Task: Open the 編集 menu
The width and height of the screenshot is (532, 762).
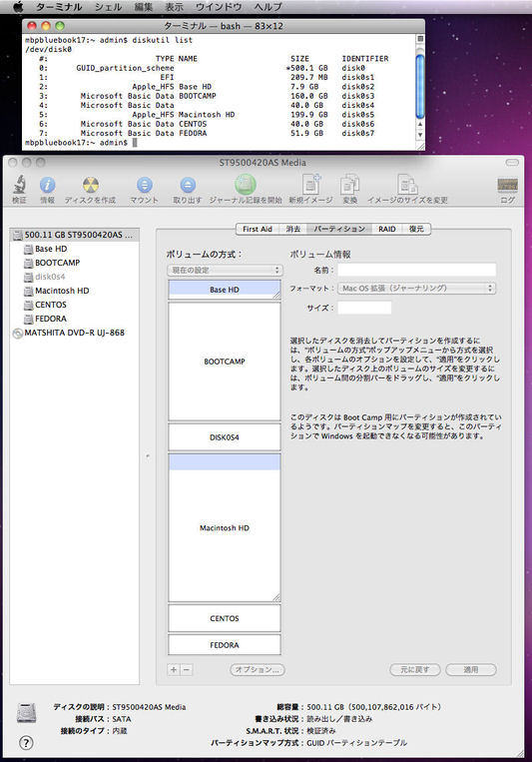Action: tap(144, 7)
